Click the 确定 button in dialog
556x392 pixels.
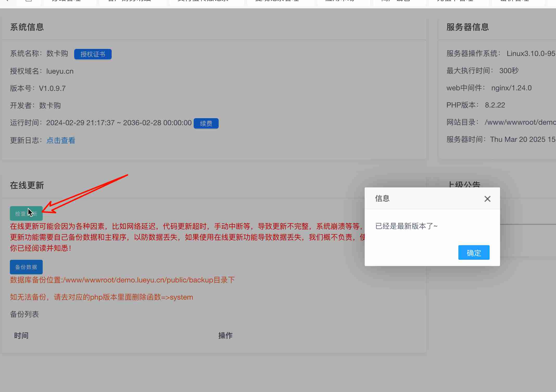[x=474, y=252]
